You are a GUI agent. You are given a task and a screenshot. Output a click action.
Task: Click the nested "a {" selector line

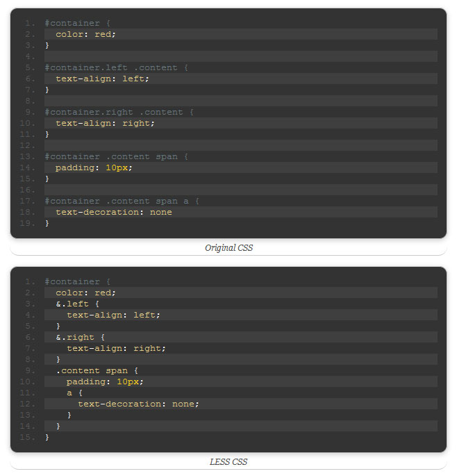(74, 393)
